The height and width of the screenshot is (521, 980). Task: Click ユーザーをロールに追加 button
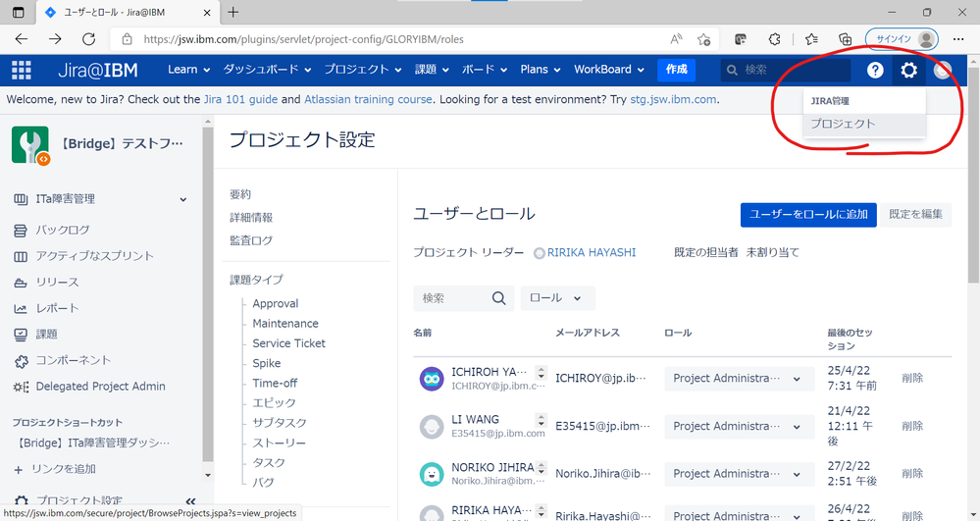click(808, 215)
